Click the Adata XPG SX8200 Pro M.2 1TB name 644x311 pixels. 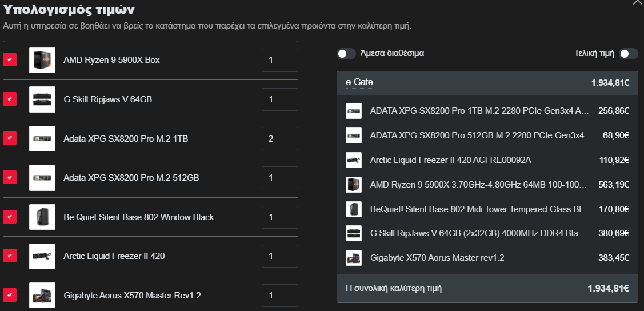point(126,138)
